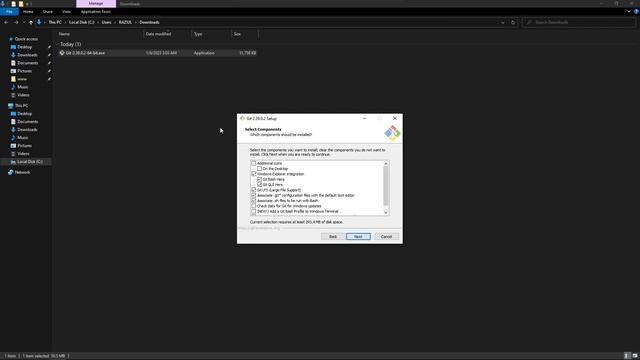The image size is (640, 360).
Task: Enable the On the Desktop icon option
Action: point(259,169)
